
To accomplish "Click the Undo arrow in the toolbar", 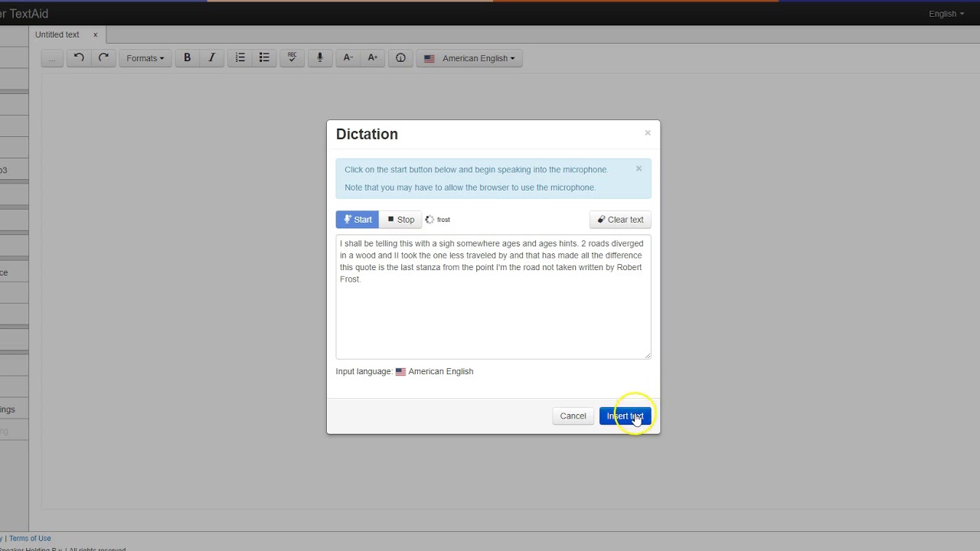I will (79, 58).
